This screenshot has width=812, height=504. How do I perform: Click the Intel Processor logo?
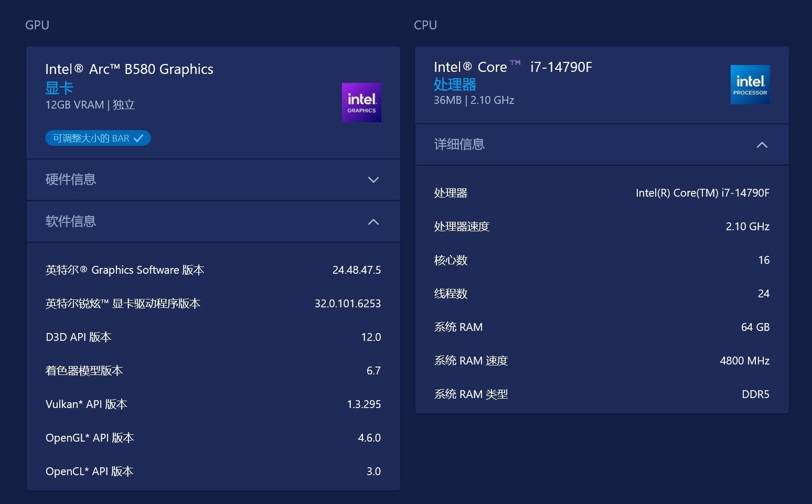(x=750, y=84)
